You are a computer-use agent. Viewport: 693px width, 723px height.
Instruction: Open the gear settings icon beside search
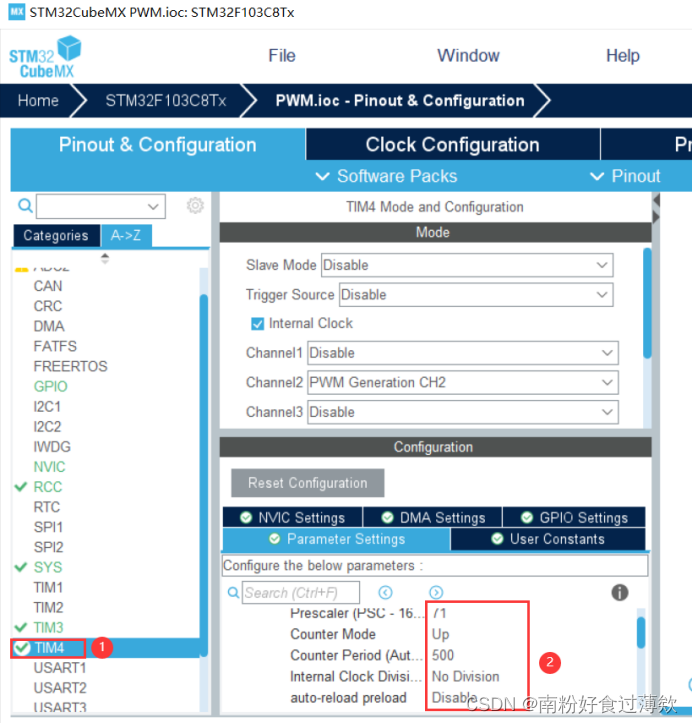pos(195,206)
